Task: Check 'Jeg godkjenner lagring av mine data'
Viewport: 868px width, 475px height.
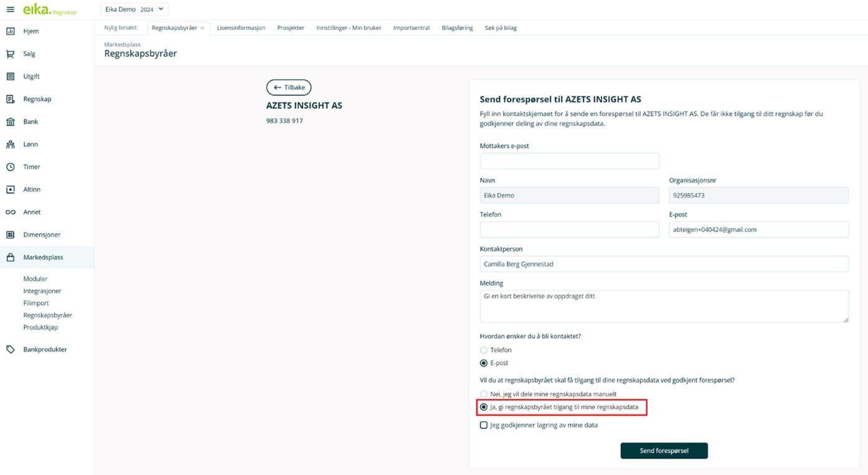Action: click(x=484, y=425)
